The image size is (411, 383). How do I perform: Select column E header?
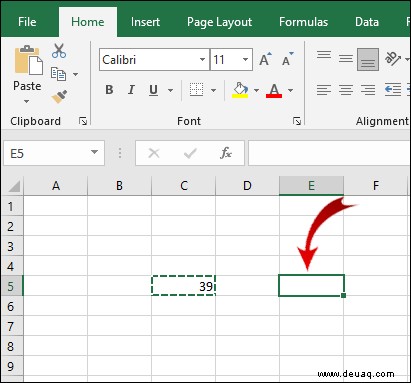pos(311,186)
